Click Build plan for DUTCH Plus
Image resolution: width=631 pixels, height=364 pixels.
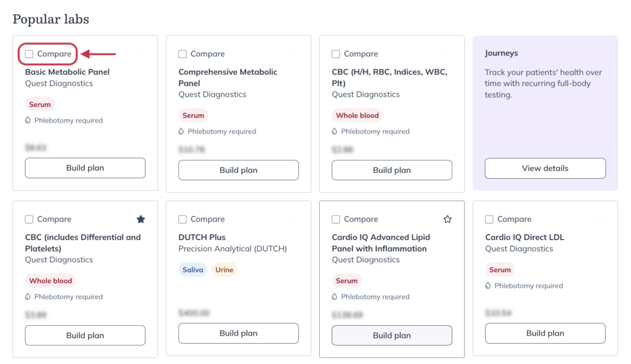click(238, 333)
